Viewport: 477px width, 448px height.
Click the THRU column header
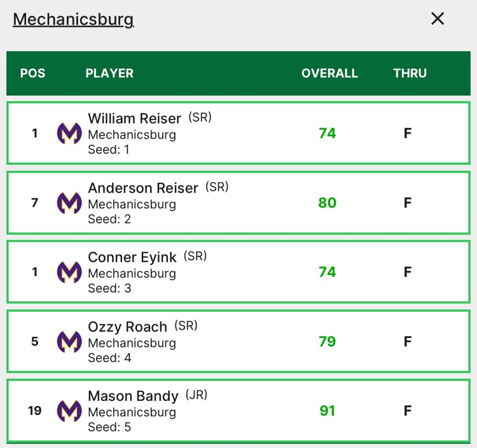tap(410, 73)
